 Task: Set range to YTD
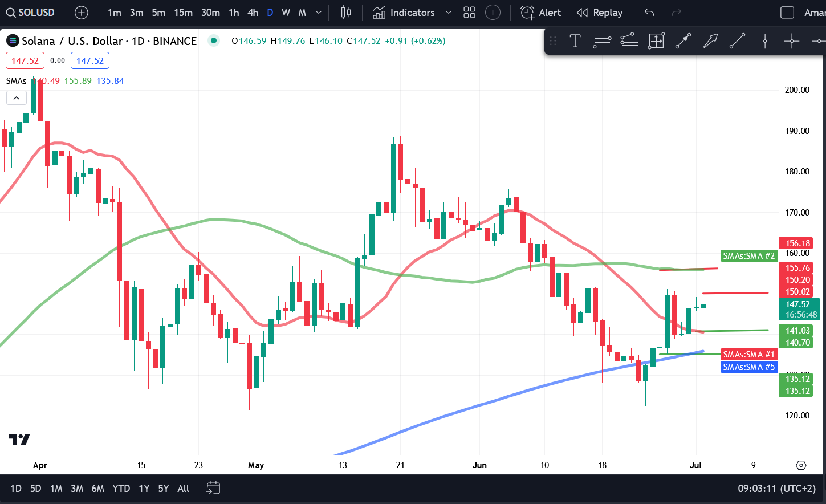click(121, 489)
